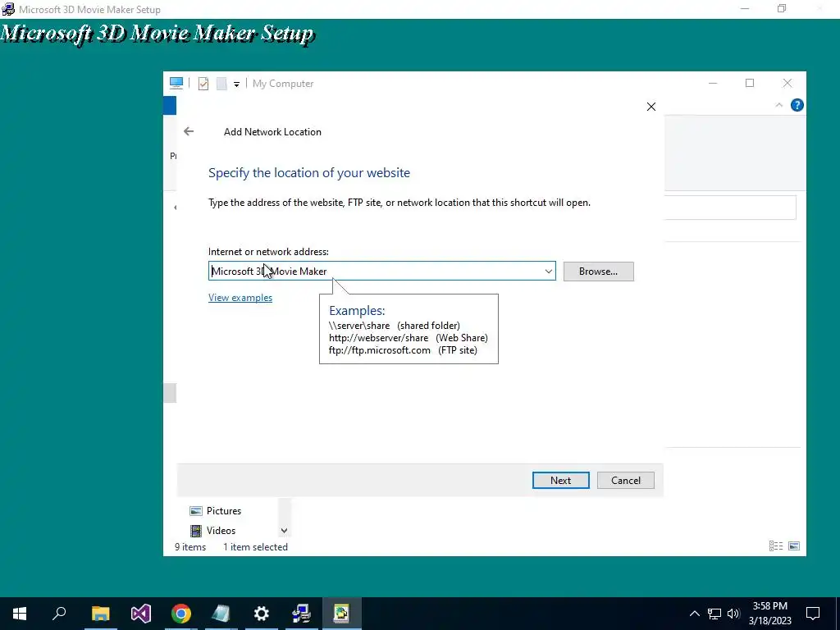
Task: Click the network icon in system tray
Action: click(714, 614)
